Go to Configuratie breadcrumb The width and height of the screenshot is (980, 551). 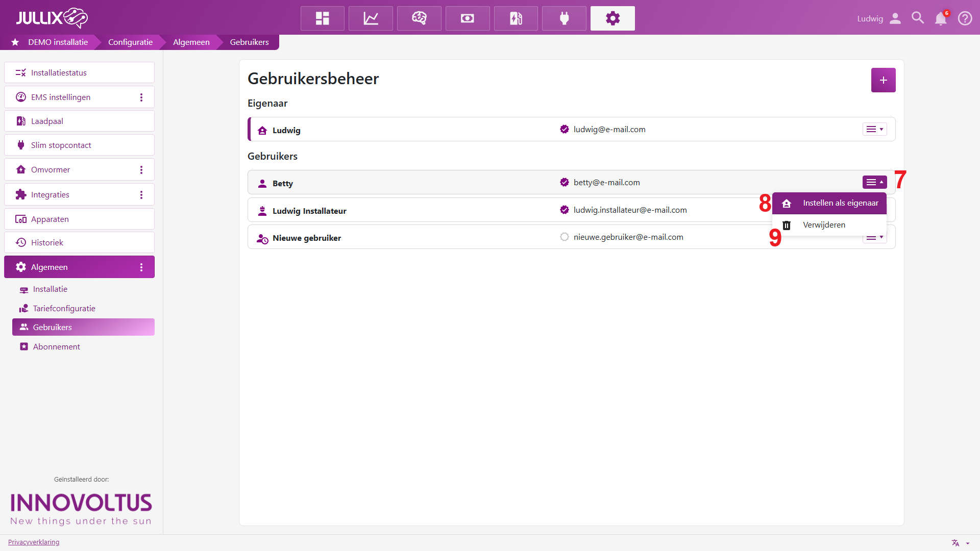point(130,42)
